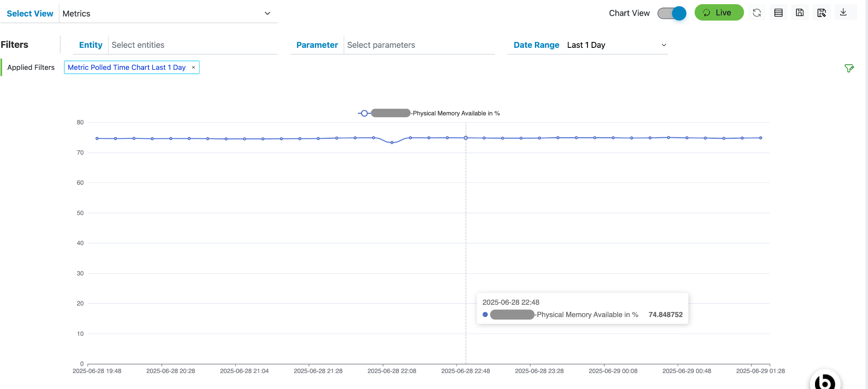Click the green edit filter funnel icon
This screenshot has width=868, height=389.
(849, 68)
